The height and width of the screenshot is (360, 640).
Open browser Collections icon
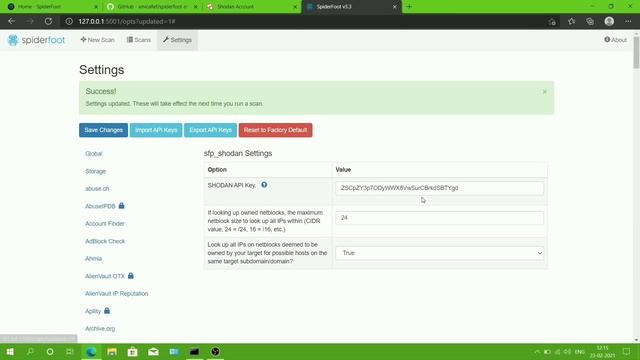pos(590,22)
